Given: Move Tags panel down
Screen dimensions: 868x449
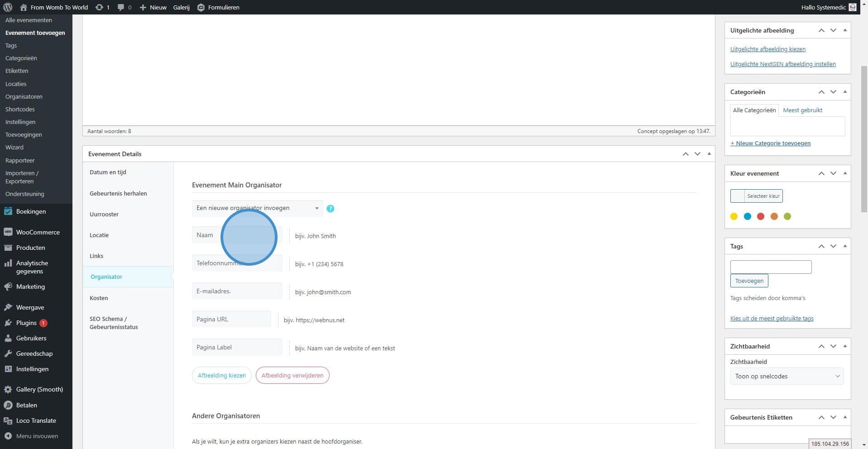Looking at the screenshot, I should (x=833, y=246).
